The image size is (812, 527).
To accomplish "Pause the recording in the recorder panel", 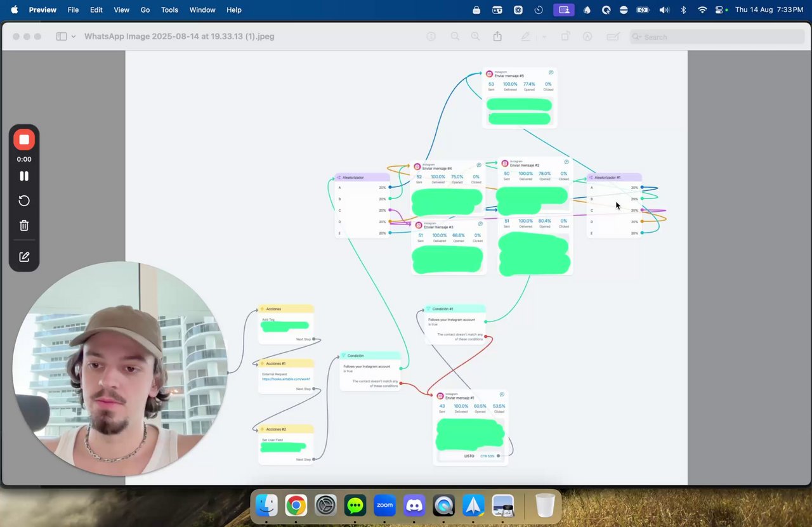I will coord(24,176).
